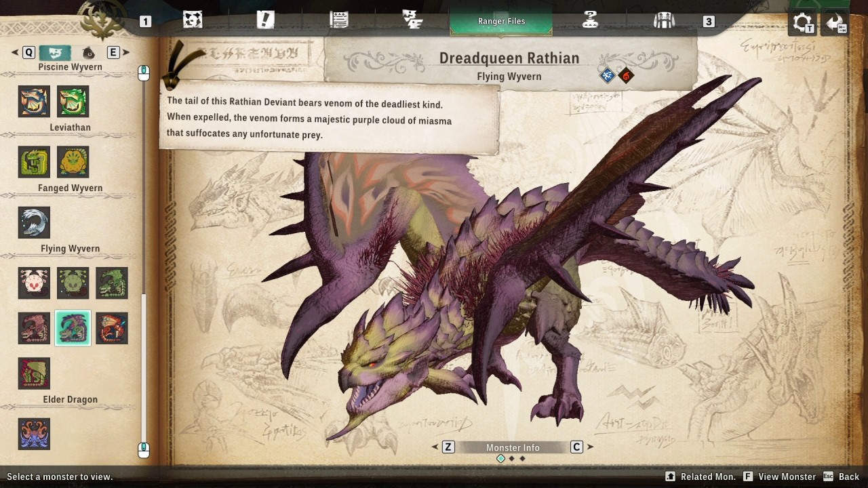Open the exclamation mark tab
The width and height of the screenshot is (868, 488).
(x=266, y=20)
